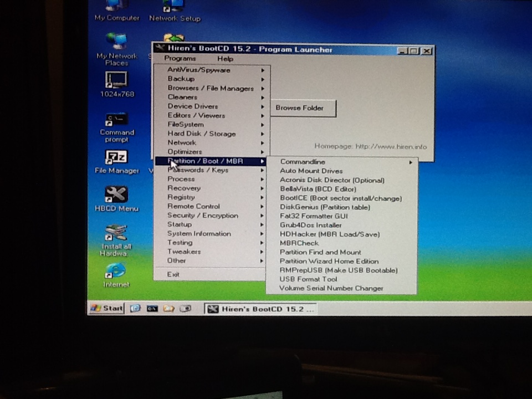Screen dimensions: 532x399
Task: Open the Internet desktop shortcut icon
Action: [x=116, y=275]
